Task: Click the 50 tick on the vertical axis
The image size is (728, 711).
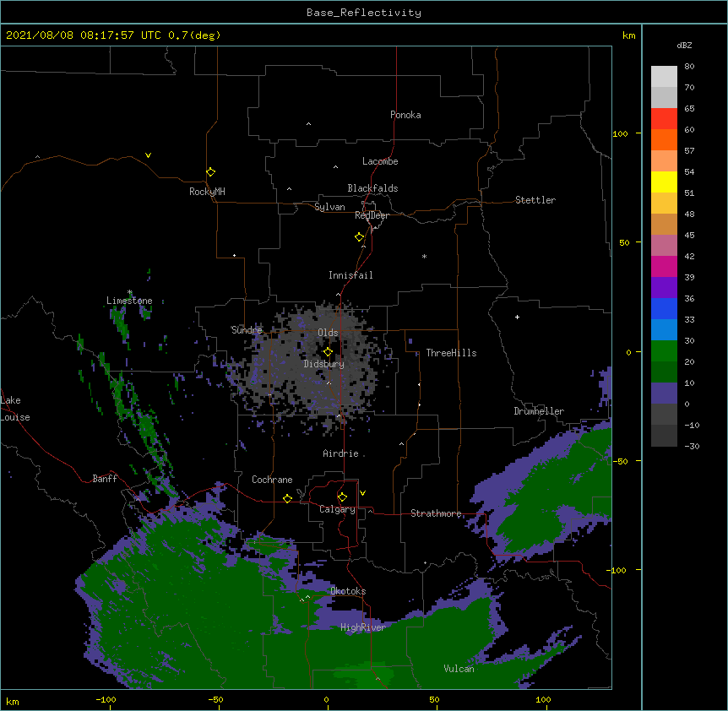Action: pyautogui.click(x=624, y=242)
